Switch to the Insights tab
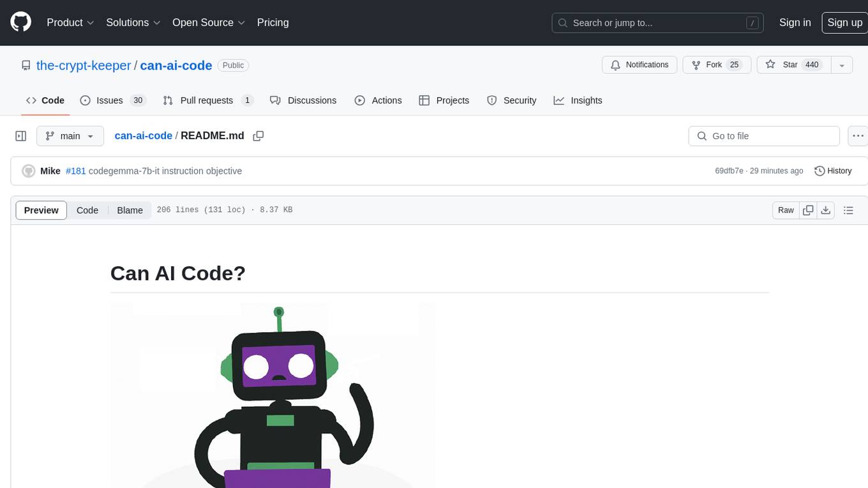The image size is (868, 488). pos(578,100)
